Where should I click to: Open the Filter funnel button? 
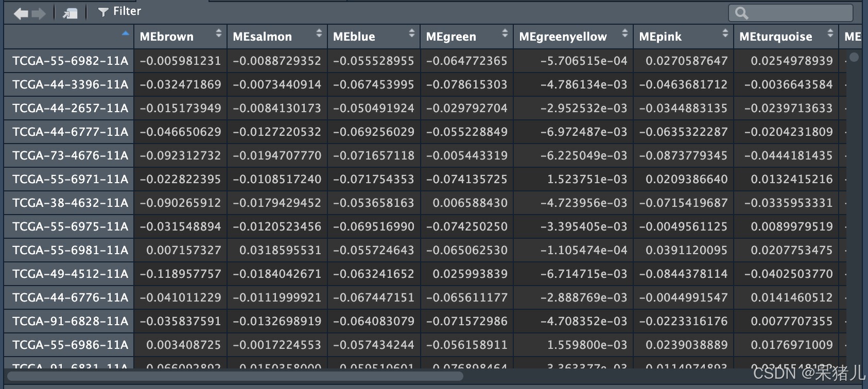click(119, 11)
